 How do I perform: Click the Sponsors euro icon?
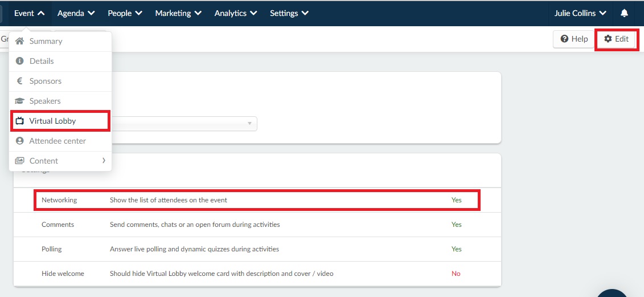coord(19,81)
